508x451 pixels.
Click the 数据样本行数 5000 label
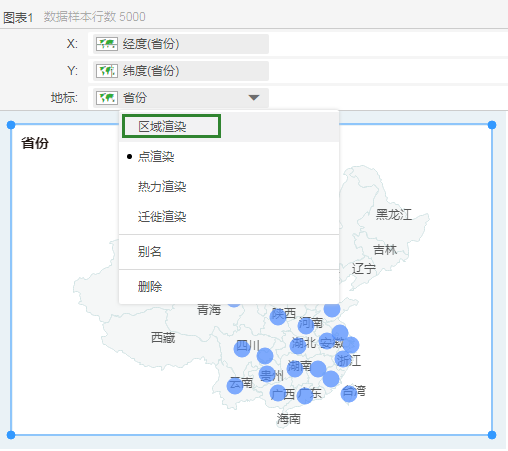(x=95, y=17)
